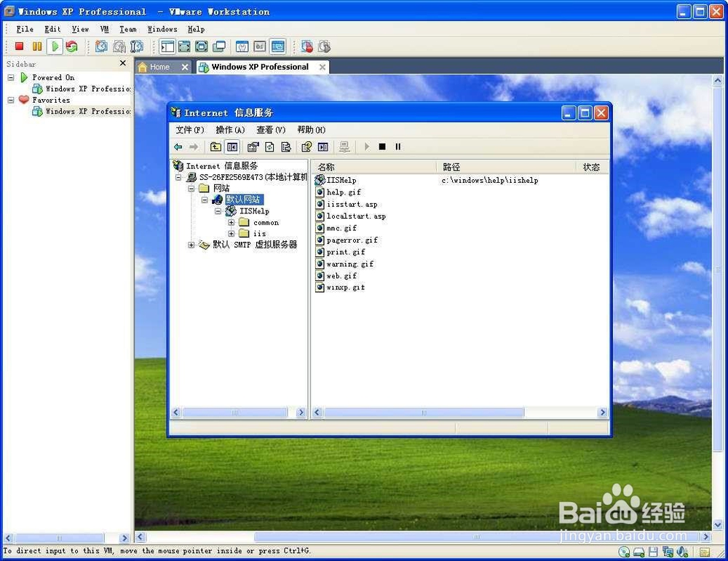
Task: Open the VMware Help menu
Action: point(196,29)
